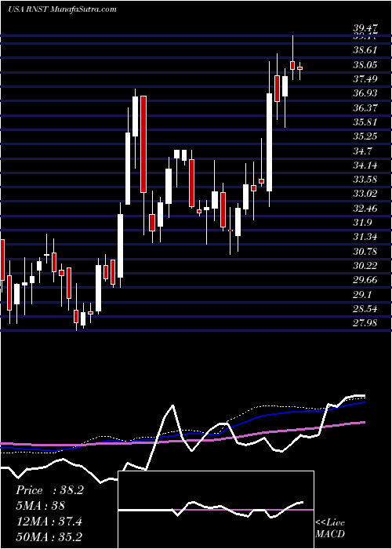This screenshot has width=392, height=549.
Task: Click the 37.49 price axis label
Action: [x=365, y=79]
